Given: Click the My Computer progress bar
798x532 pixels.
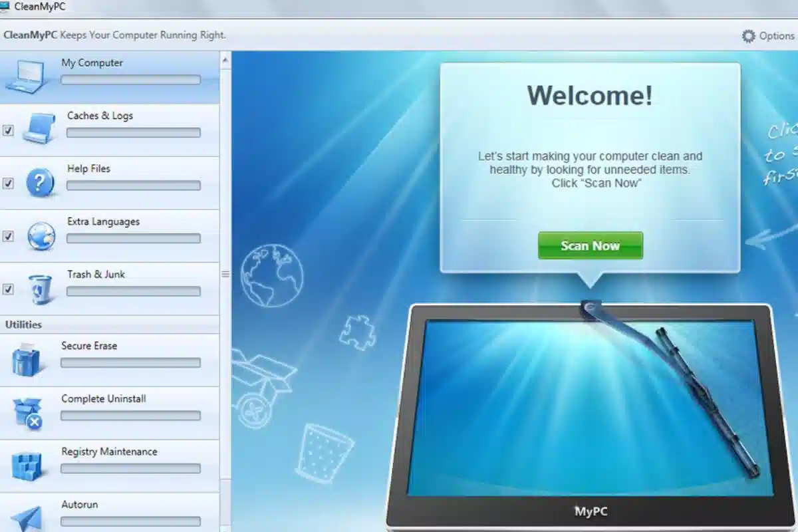Looking at the screenshot, I should 130,80.
